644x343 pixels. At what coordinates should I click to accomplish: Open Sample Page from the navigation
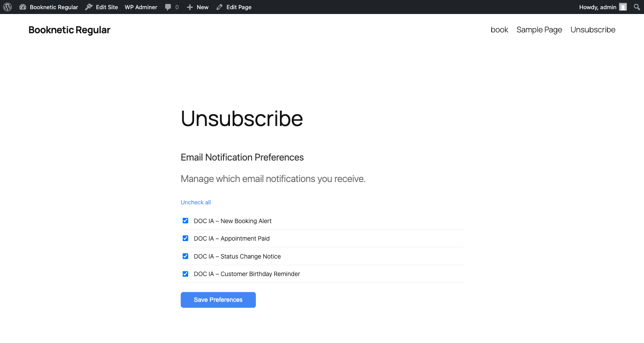click(x=539, y=30)
